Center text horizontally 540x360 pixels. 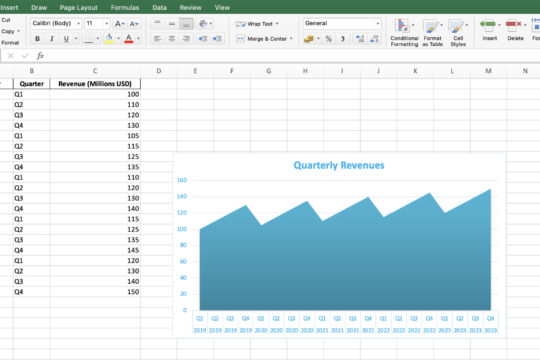[x=172, y=39]
